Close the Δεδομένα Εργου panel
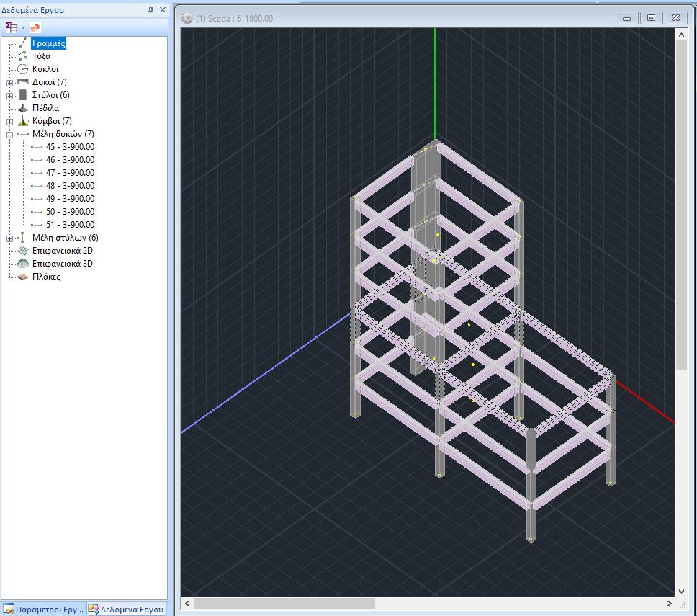697x616 pixels. click(163, 10)
